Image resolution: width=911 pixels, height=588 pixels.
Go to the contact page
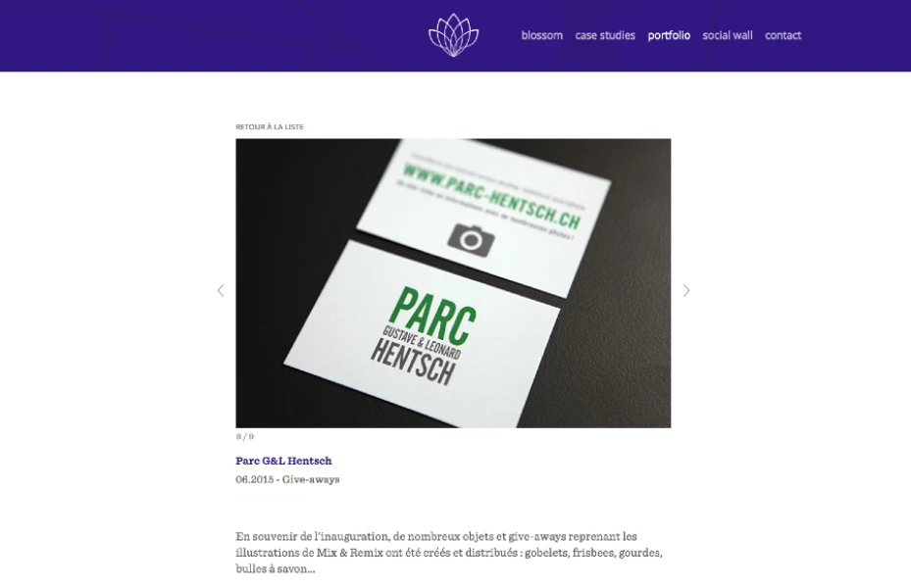[783, 35]
